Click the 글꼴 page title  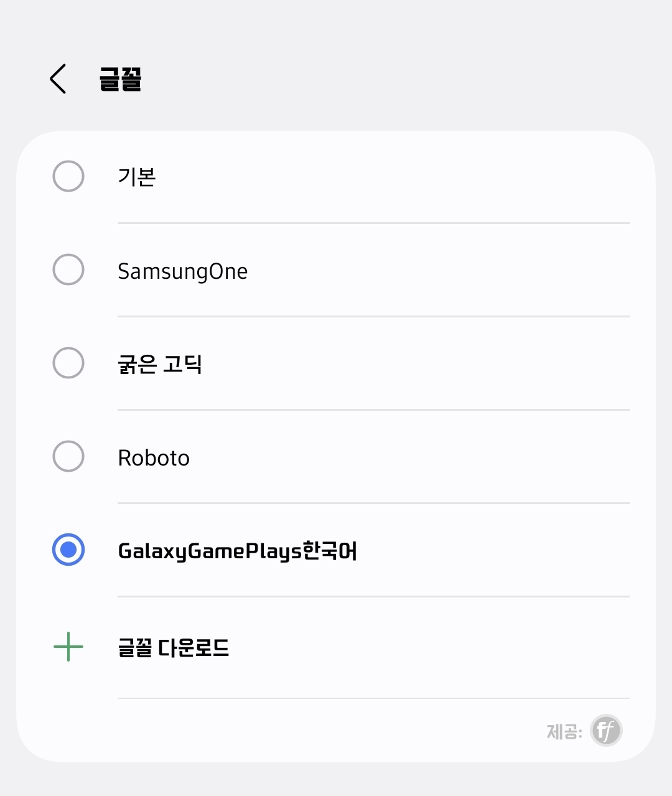tap(121, 79)
